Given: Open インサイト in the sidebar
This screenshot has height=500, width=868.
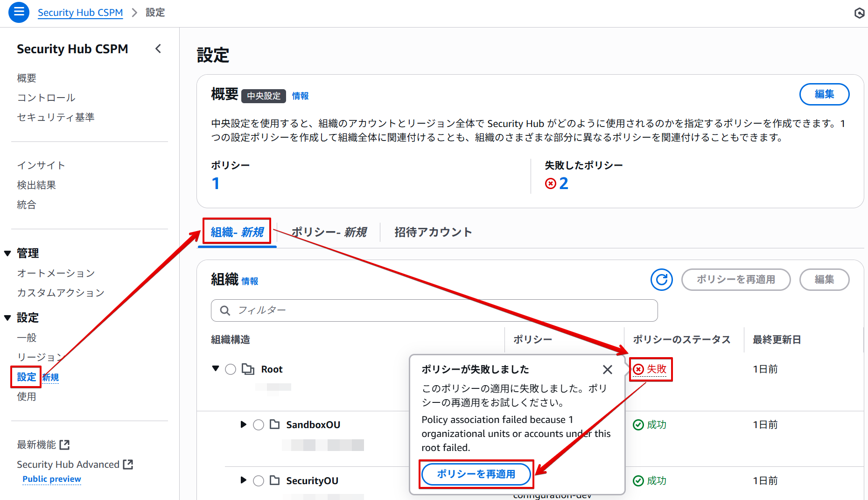Looking at the screenshot, I should [x=41, y=165].
